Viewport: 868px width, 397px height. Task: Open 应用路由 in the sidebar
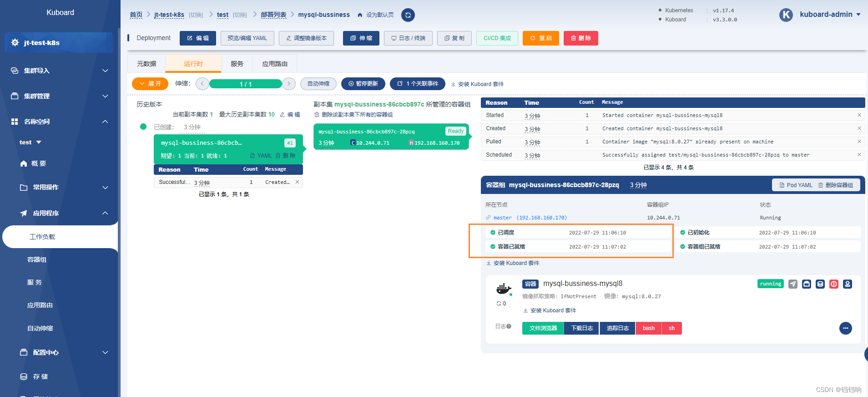40,305
